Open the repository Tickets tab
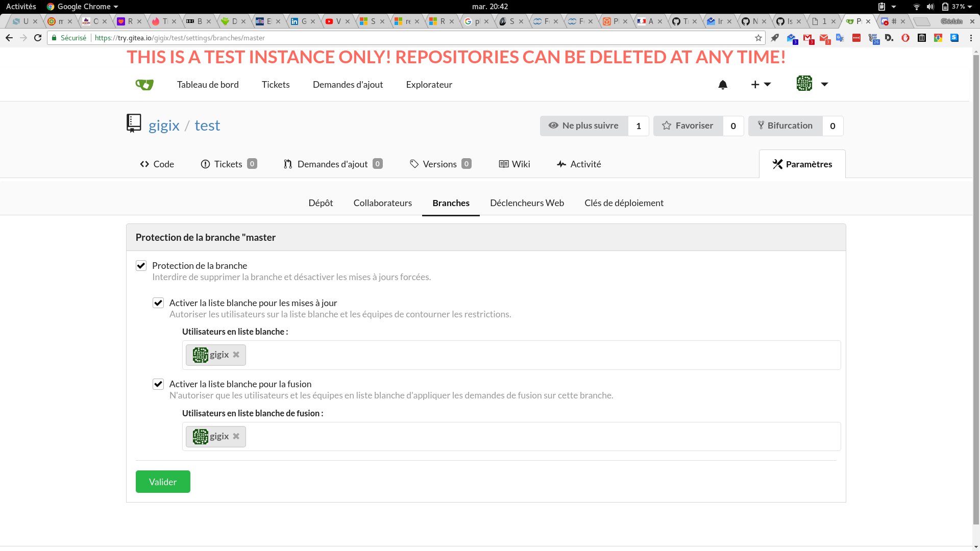 tap(229, 164)
